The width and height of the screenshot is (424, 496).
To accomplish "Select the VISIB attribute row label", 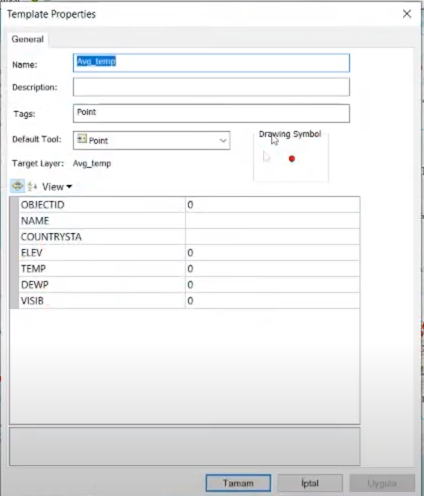I will click(x=32, y=301).
